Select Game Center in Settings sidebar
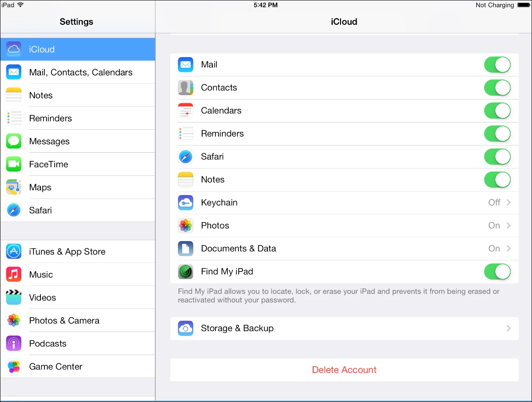Image resolution: width=532 pixels, height=402 pixels. click(x=78, y=367)
